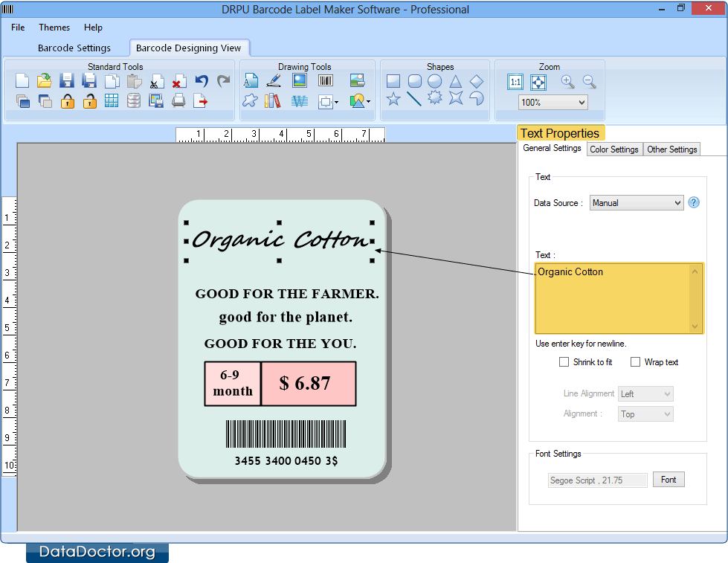This screenshot has width=728, height=563.
Task: Cut the selected object with scissors icon
Action: [156, 81]
